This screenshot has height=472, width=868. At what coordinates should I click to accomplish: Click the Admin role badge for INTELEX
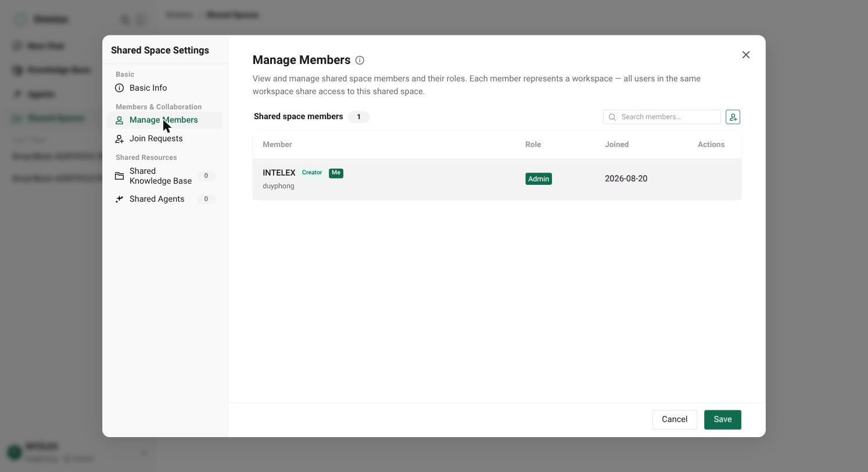[539, 179]
